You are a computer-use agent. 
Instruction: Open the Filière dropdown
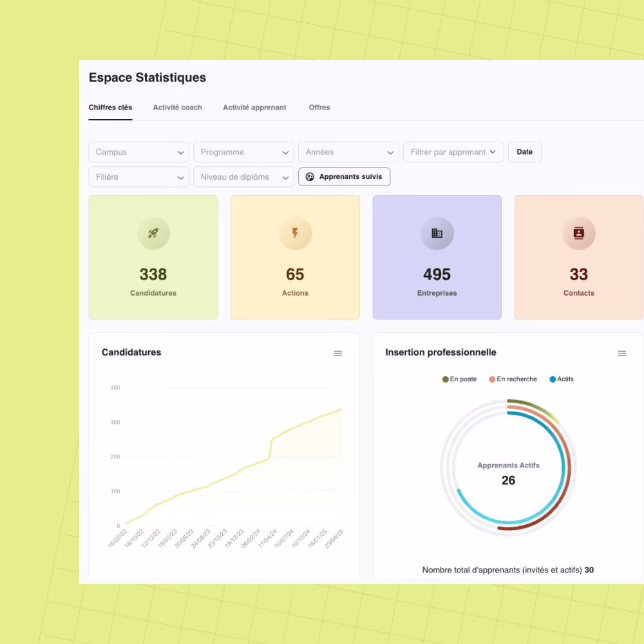point(139,177)
